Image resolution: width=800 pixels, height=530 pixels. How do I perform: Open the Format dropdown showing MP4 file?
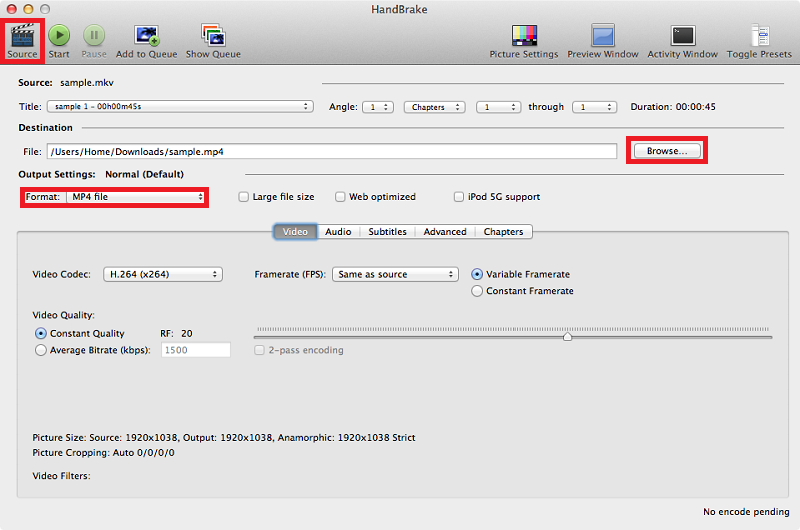(x=136, y=197)
